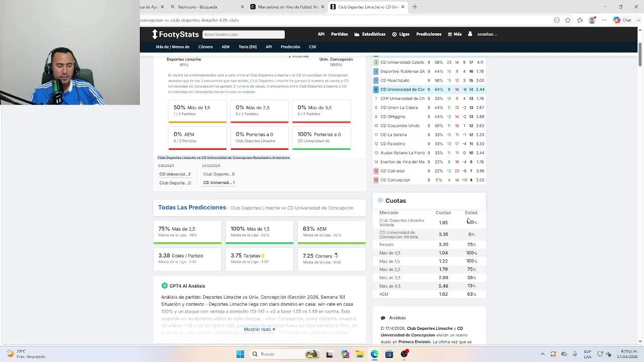The image size is (644, 362).
Task: Click the browser address bar
Action: point(342,20)
